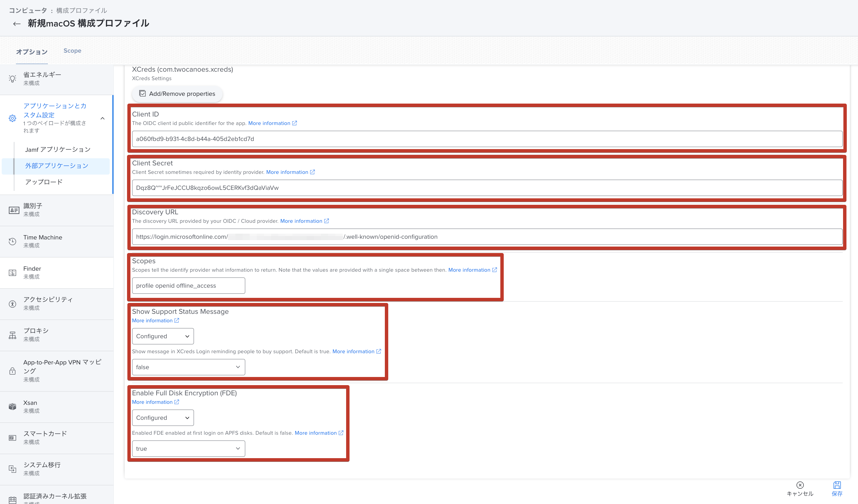Viewport: 858px width, 504px height.
Task: Open external link icon beside Client ID info
Action: (x=295, y=123)
